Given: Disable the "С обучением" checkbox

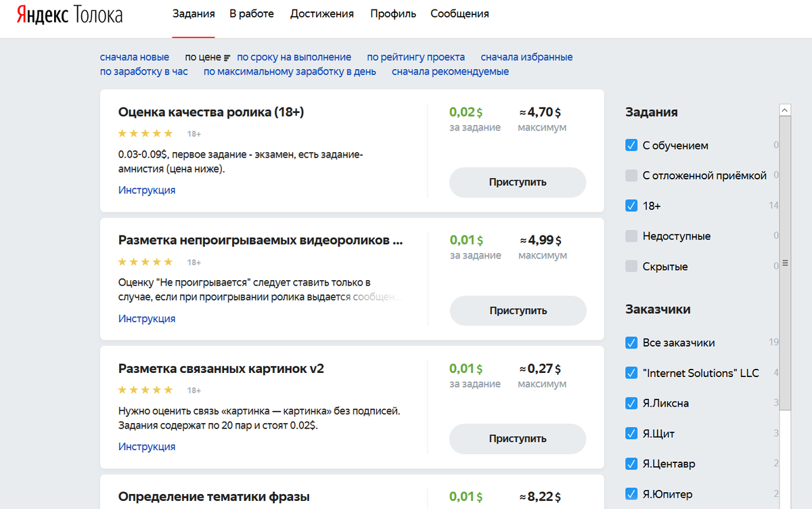Looking at the screenshot, I should (x=631, y=145).
